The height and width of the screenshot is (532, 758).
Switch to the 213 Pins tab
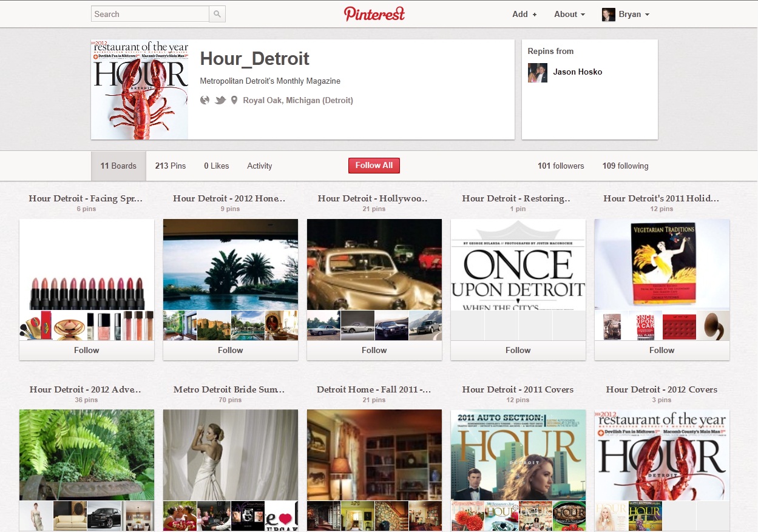(171, 166)
